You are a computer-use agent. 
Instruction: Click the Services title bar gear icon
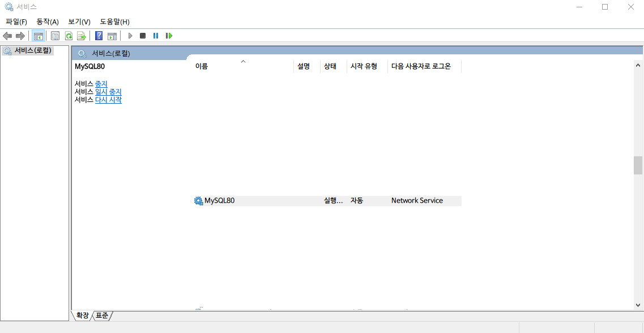pos(8,7)
